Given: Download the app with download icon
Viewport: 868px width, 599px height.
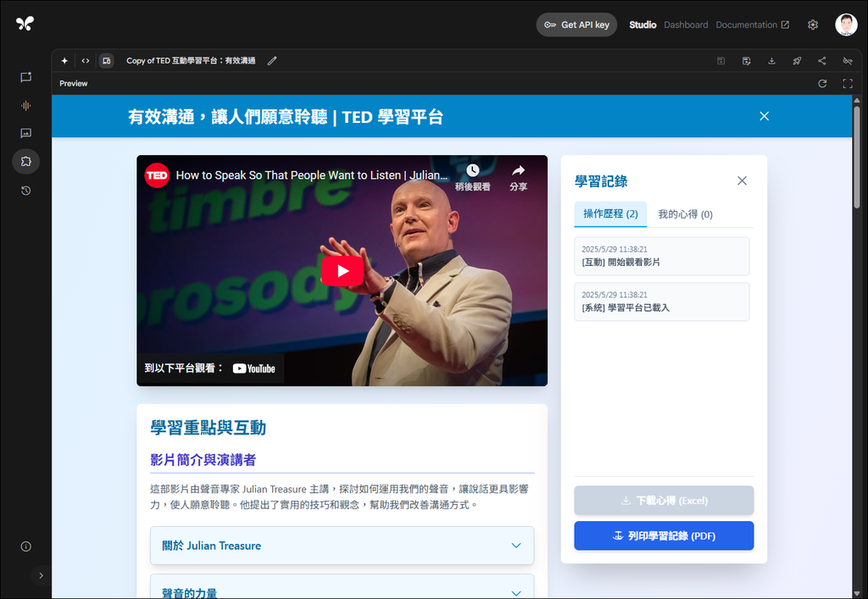Looking at the screenshot, I should point(771,61).
